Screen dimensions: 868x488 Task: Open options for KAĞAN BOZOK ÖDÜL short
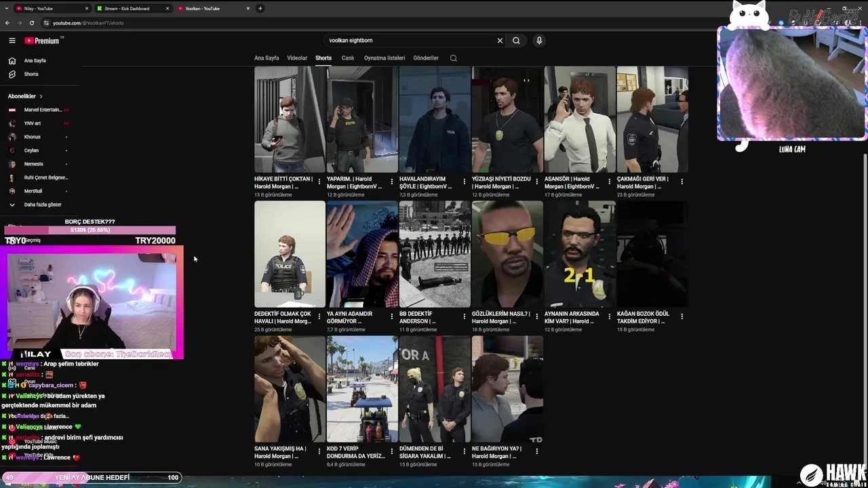coord(682,317)
